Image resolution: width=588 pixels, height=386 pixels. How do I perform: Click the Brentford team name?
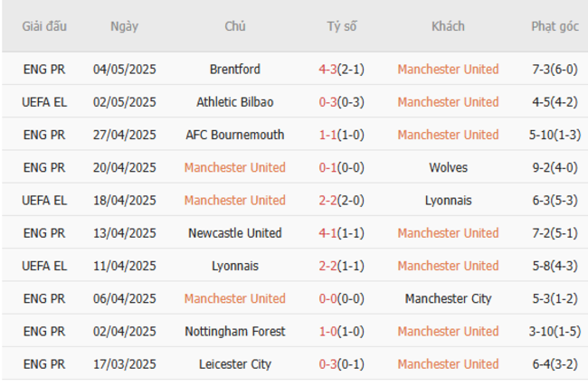tap(234, 70)
